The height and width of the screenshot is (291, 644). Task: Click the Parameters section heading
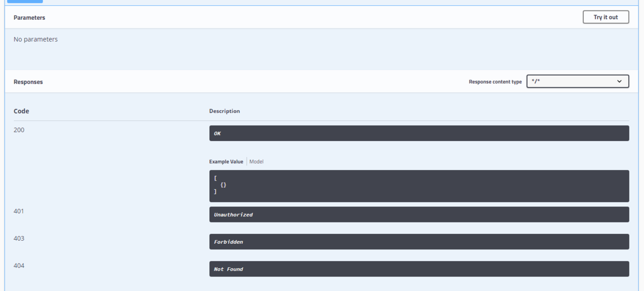(29, 18)
